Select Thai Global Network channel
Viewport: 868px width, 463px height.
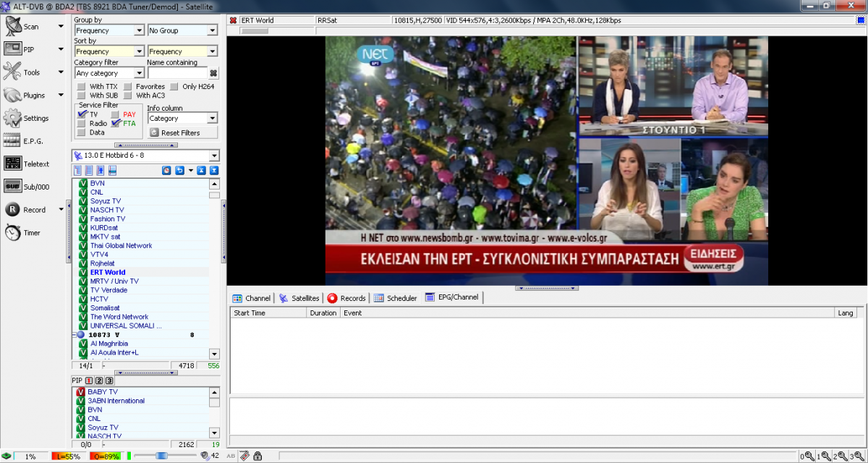(x=121, y=246)
